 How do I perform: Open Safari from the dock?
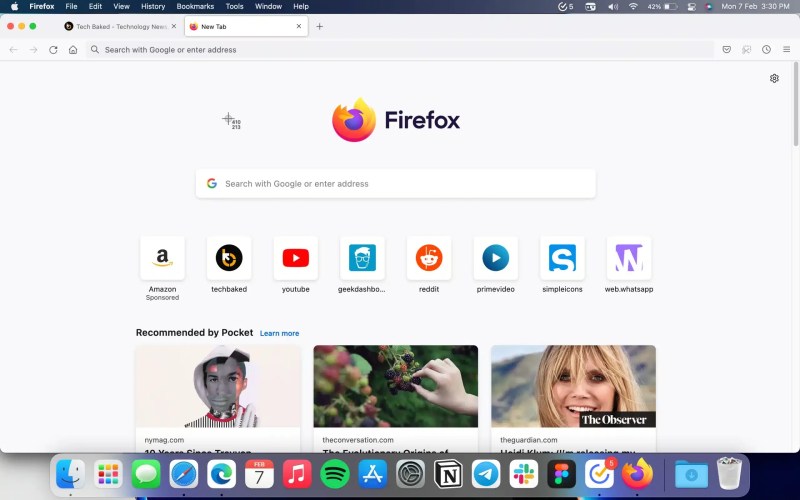pos(184,474)
